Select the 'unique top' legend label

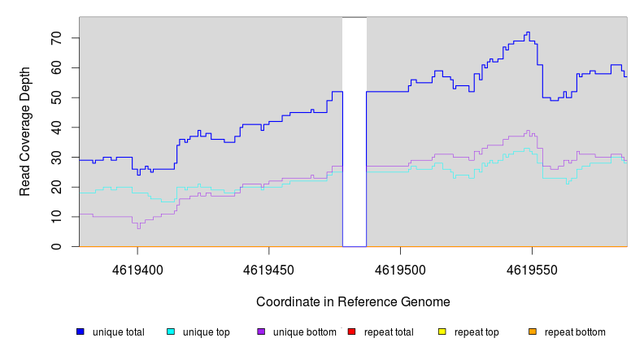pyautogui.click(x=206, y=332)
